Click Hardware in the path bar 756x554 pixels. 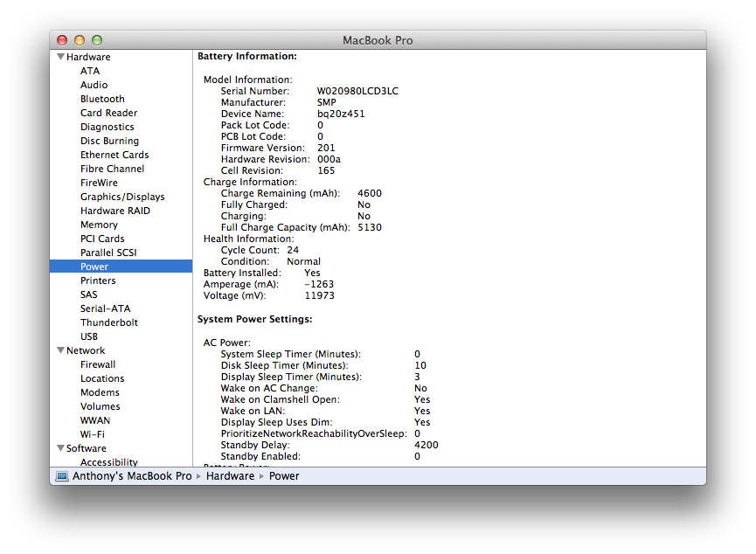[230, 476]
